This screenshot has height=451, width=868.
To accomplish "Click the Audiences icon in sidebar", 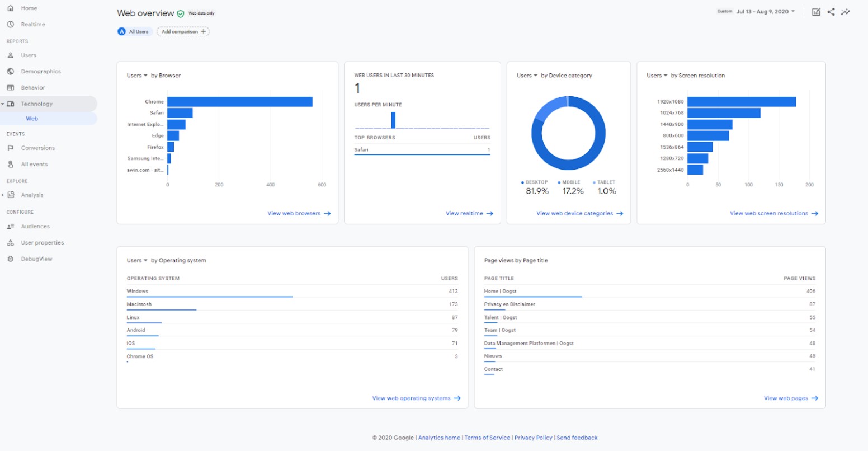I will (x=10, y=227).
